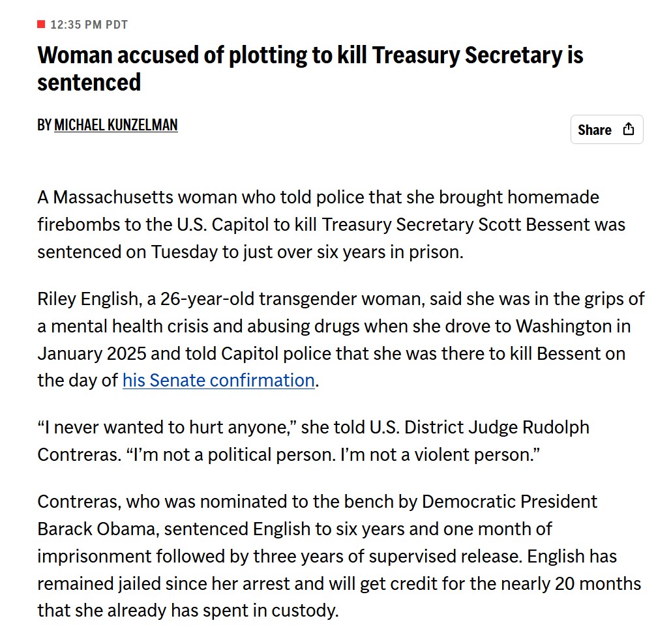Click the "BY" label before author name
671x644 pixels.
[44, 125]
